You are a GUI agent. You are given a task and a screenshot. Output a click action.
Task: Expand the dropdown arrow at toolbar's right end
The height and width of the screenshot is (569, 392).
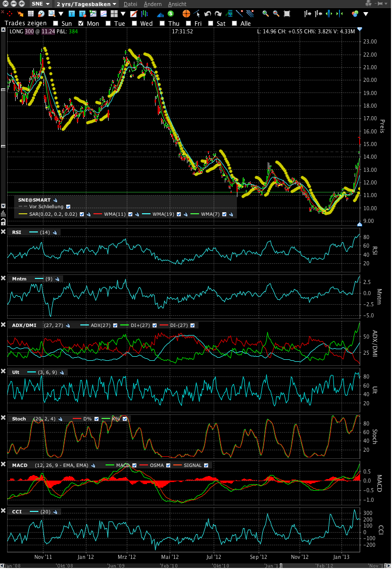click(366, 14)
